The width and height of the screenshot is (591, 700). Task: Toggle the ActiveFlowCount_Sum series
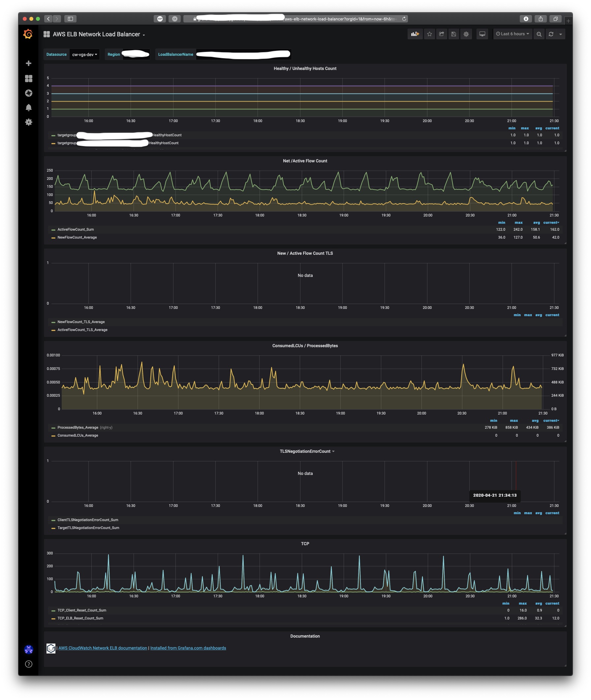coord(76,230)
